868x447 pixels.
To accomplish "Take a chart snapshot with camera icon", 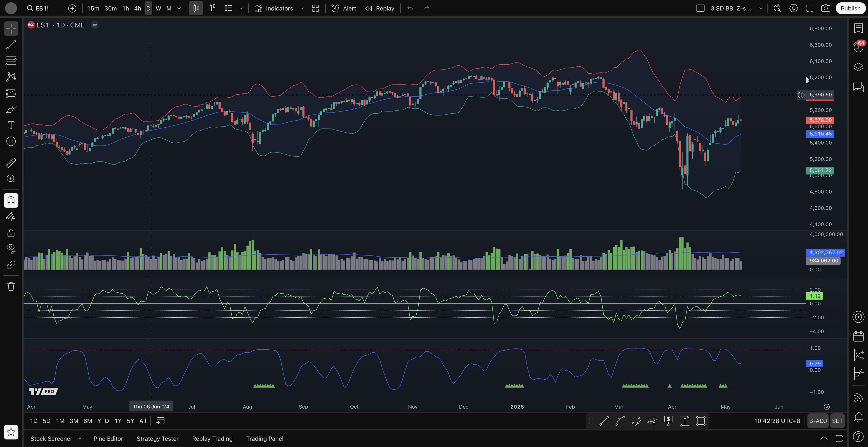I will pos(826,8).
